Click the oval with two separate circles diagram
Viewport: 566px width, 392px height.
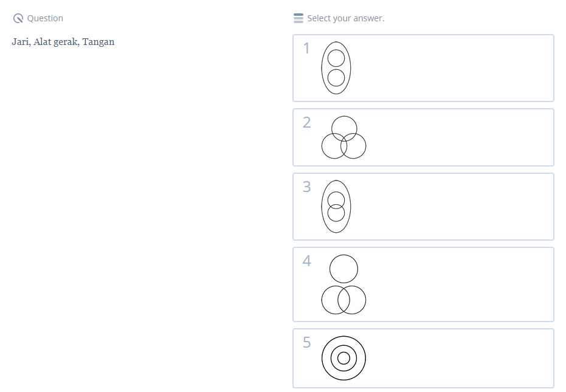(x=336, y=68)
